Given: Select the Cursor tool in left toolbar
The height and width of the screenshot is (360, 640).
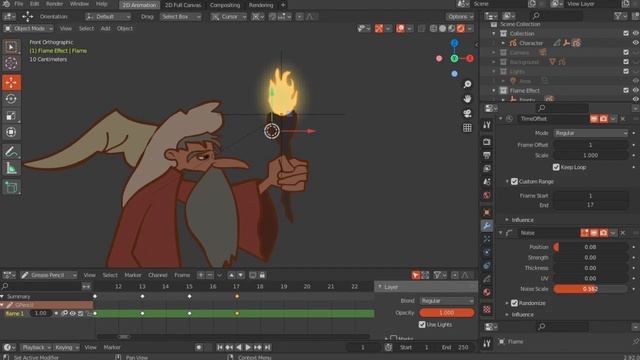Looking at the screenshot, I should coord(11,63).
